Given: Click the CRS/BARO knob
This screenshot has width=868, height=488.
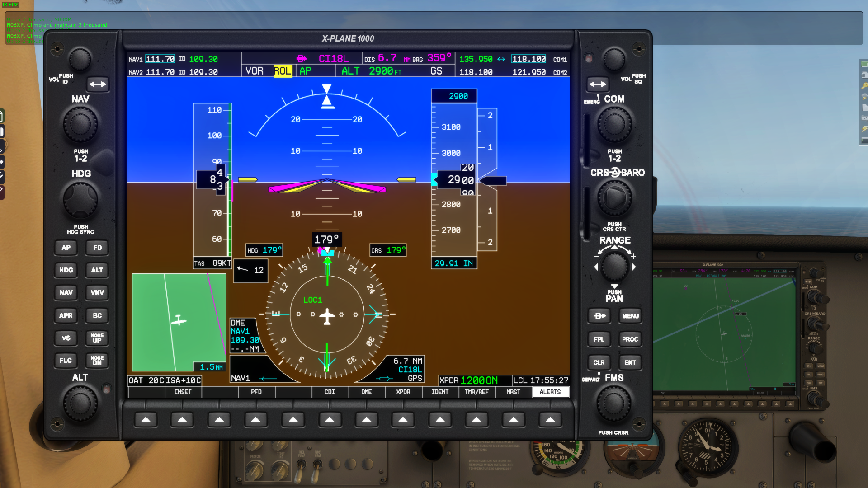Looking at the screenshot, I should 614,198.
